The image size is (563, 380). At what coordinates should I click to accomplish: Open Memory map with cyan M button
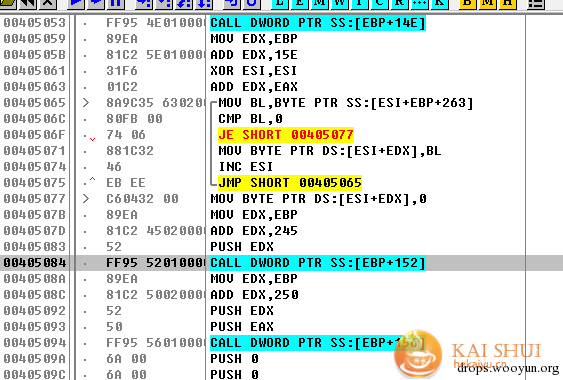(x=319, y=4)
